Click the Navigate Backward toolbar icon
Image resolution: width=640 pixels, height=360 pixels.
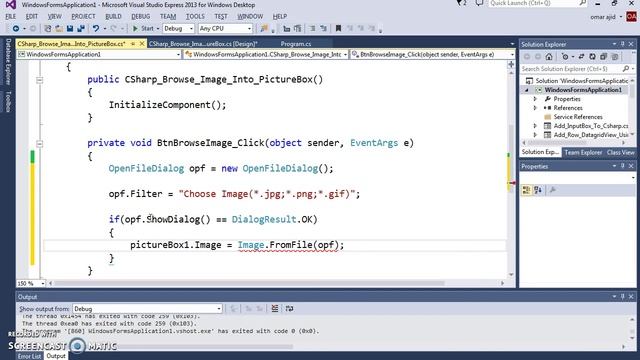[x=16, y=29]
